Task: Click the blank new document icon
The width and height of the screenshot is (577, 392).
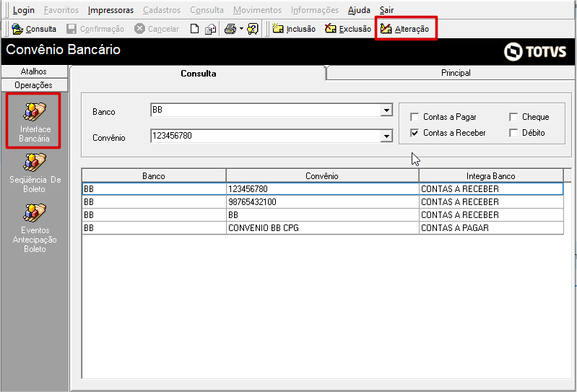Action: [x=194, y=29]
